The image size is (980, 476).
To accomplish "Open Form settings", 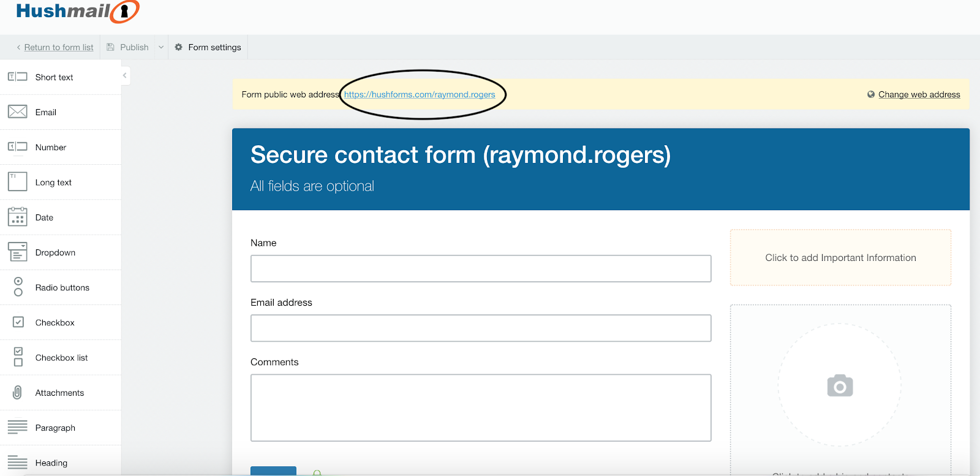I will [x=208, y=47].
